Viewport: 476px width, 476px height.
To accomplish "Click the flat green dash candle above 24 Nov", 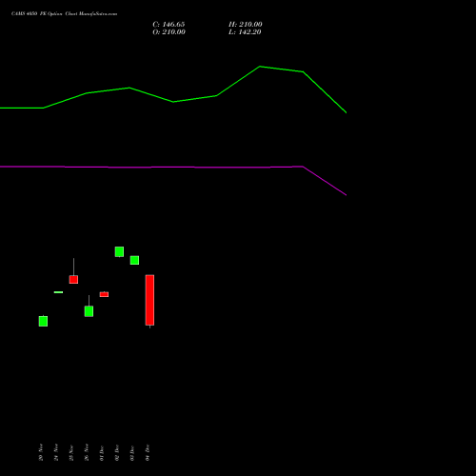I will click(x=58, y=292).
